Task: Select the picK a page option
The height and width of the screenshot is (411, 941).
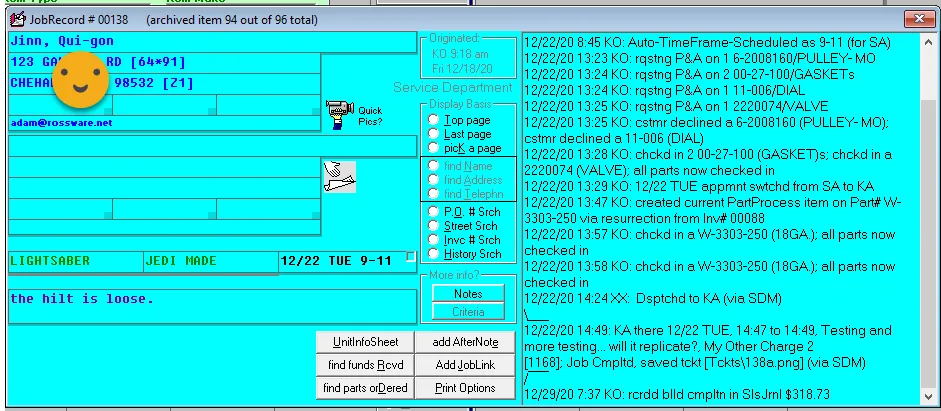Action: (x=433, y=148)
